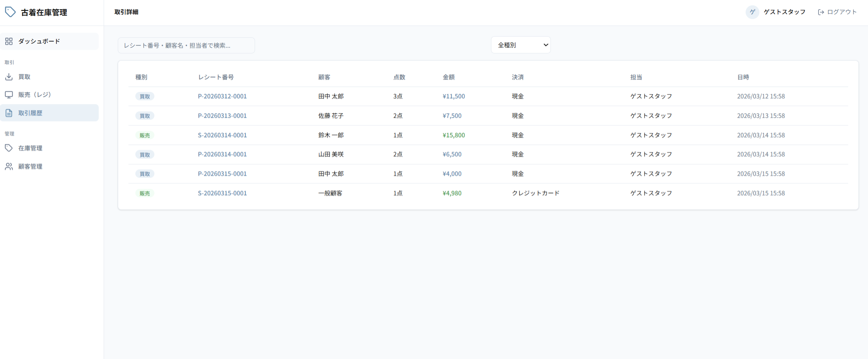The image size is (868, 359).
Task: Click the 日時 column header
Action: (x=743, y=77)
